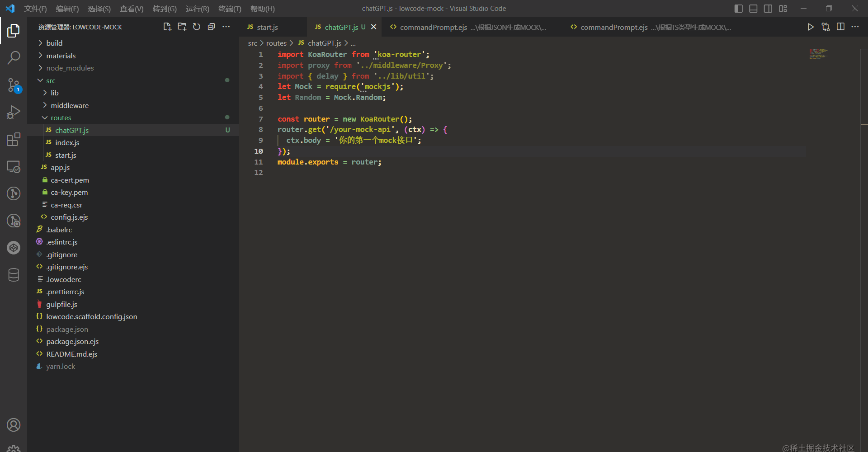Image resolution: width=868 pixels, height=452 pixels.
Task: Open the Search view in activity bar
Action: click(x=14, y=57)
